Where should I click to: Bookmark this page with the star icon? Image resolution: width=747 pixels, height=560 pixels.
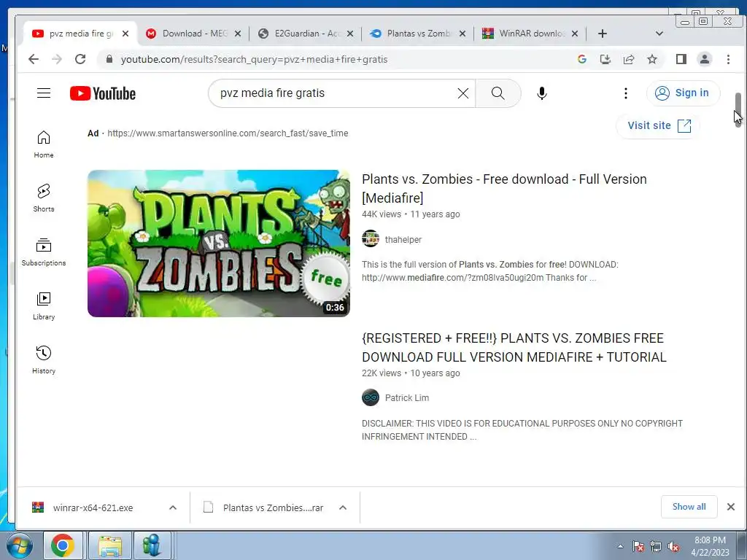(x=652, y=59)
